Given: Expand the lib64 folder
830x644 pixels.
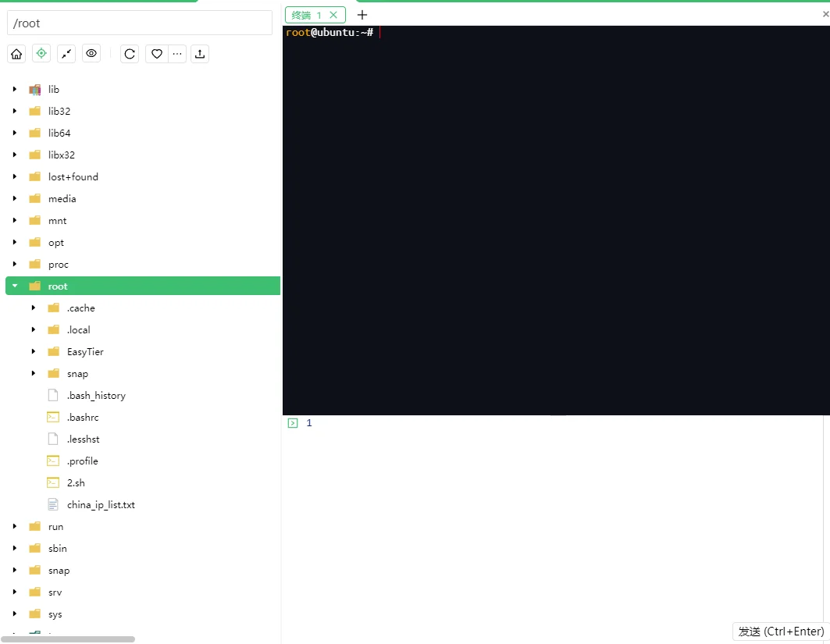Looking at the screenshot, I should point(15,133).
